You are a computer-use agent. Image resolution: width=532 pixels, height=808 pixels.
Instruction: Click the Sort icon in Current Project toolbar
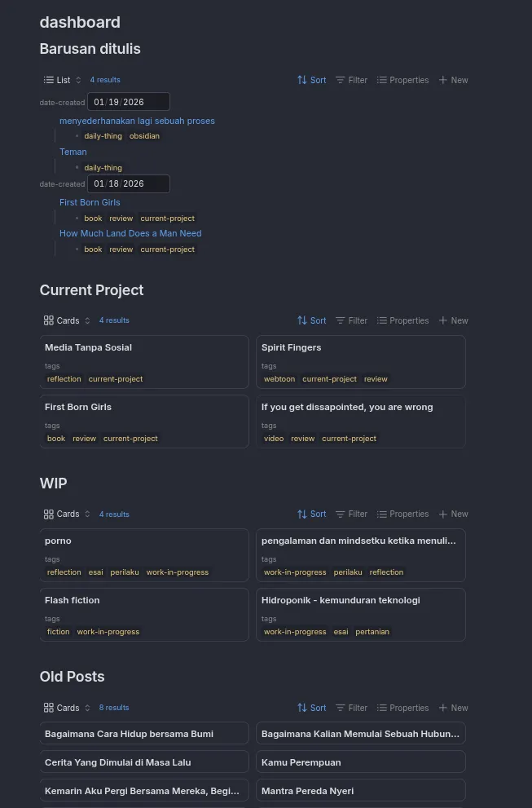tap(302, 320)
